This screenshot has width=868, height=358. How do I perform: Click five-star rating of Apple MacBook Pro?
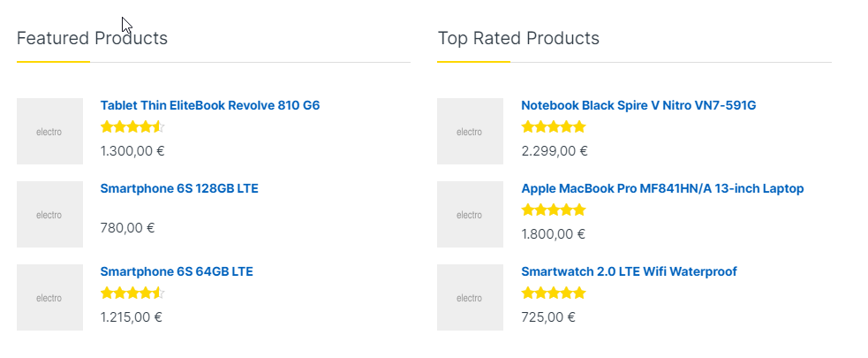pyautogui.click(x=554, y=210)
